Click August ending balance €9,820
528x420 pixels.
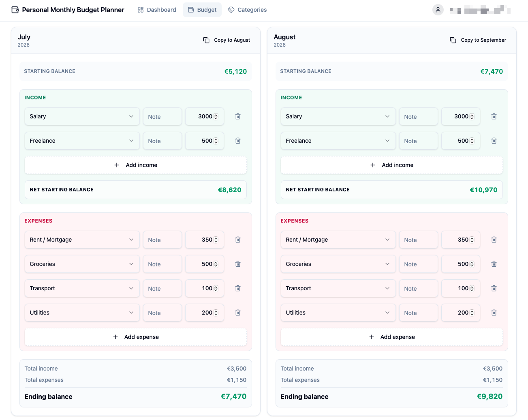(490, 396)
